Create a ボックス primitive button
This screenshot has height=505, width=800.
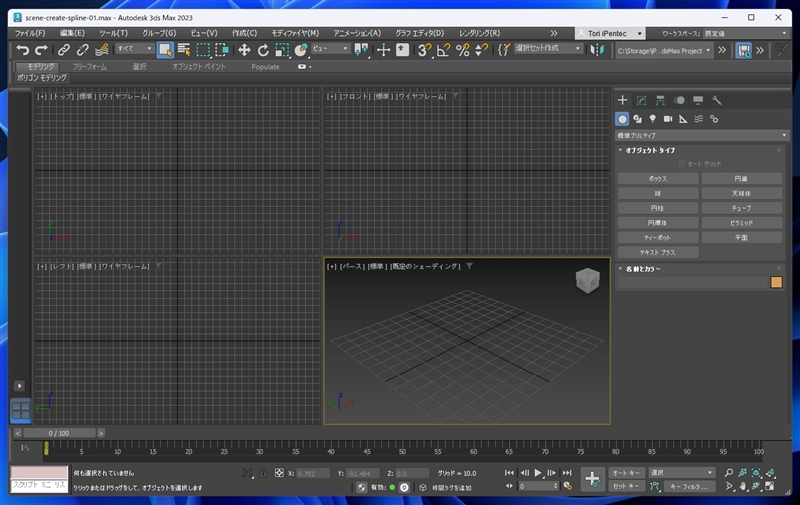tap(658, 179)
